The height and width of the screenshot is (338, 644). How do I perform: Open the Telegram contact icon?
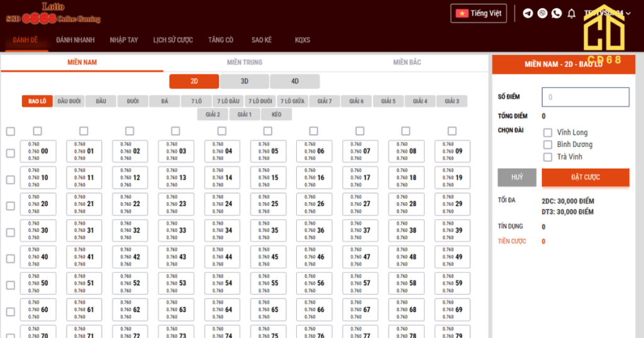[528, 13]
